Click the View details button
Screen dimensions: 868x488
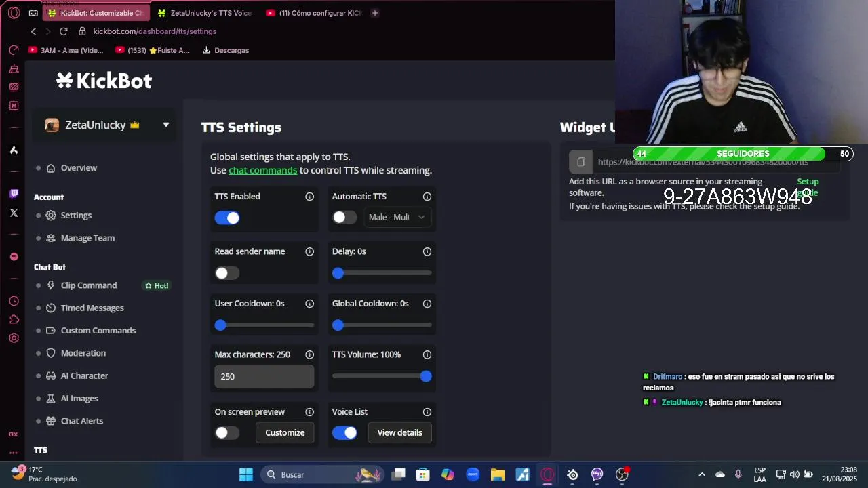(x=399, y=433)
